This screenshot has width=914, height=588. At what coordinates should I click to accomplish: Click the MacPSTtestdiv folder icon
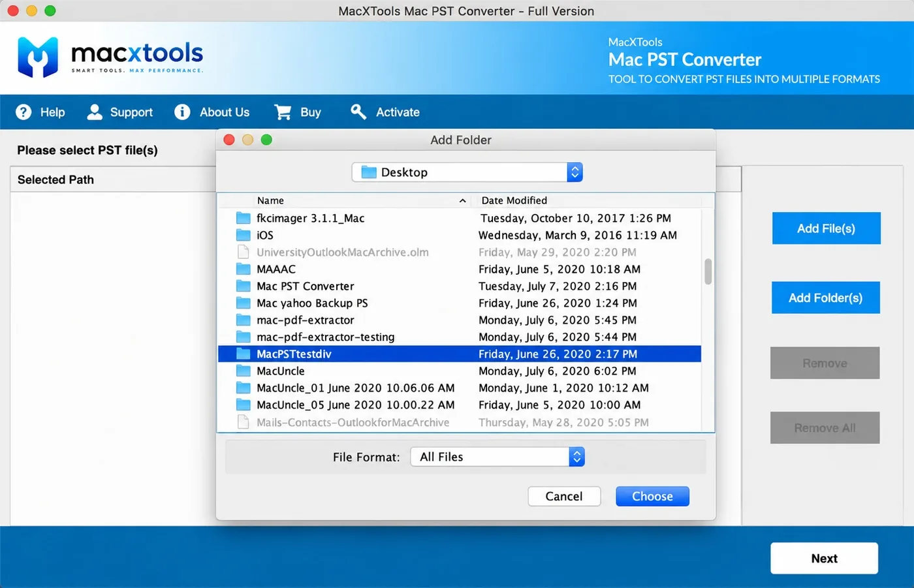[244, 354]
